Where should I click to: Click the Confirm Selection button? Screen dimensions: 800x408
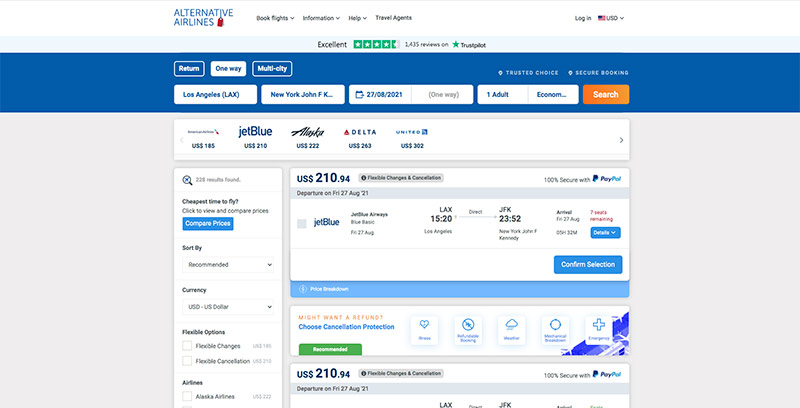(588, 264)
